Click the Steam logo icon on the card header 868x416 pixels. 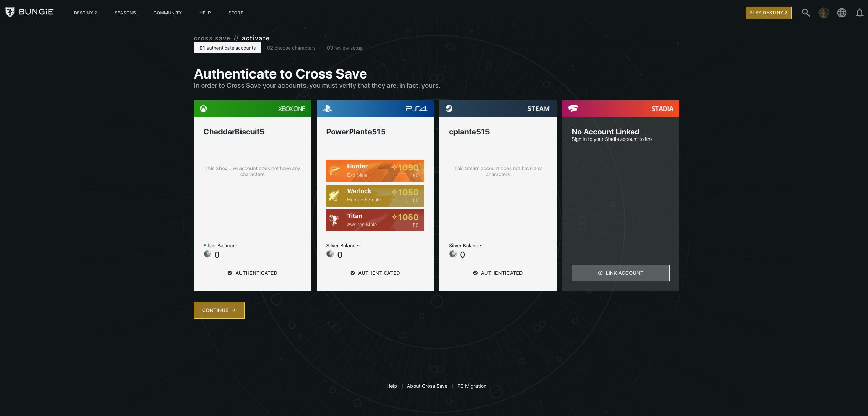pyautogui.click(x=449, y=109)
